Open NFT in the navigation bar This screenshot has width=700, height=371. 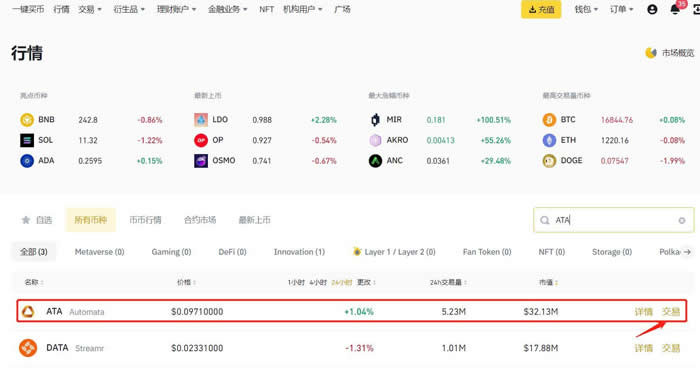(267, 9)
